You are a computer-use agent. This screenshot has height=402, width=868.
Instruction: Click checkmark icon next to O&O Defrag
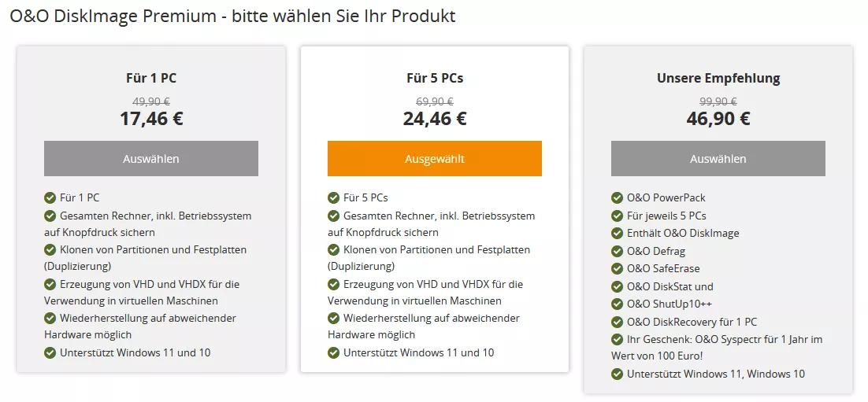click(618, 251)
